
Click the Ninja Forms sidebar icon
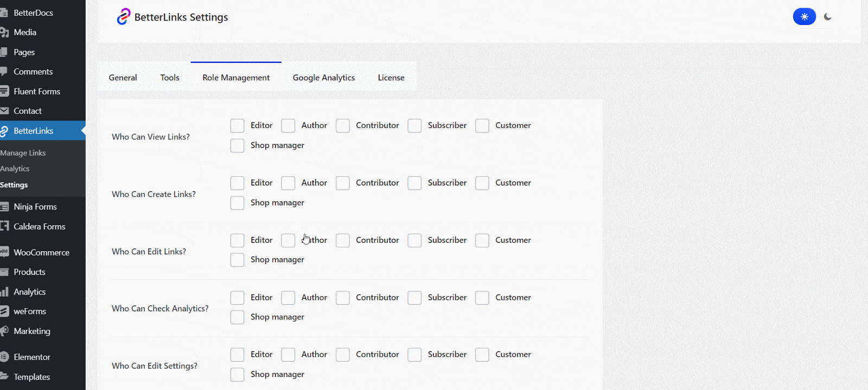(x=4, y=207)
